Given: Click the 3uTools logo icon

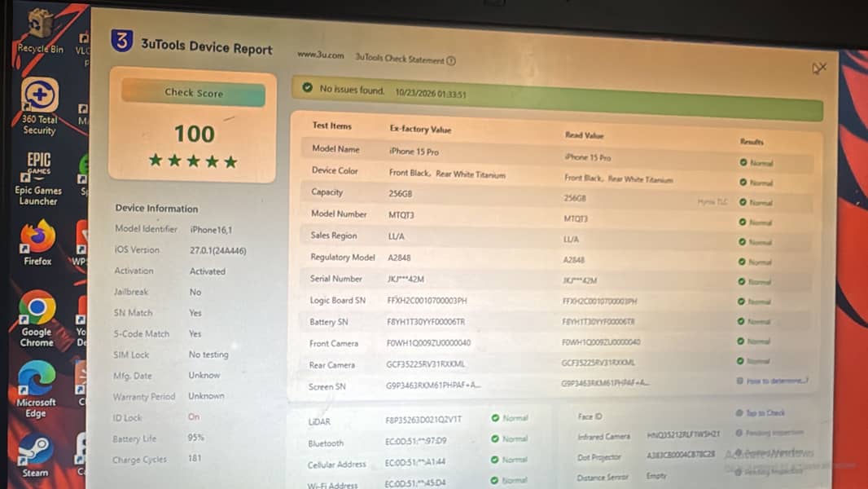Looking at the screenshot, I should (x=122, y=41).
